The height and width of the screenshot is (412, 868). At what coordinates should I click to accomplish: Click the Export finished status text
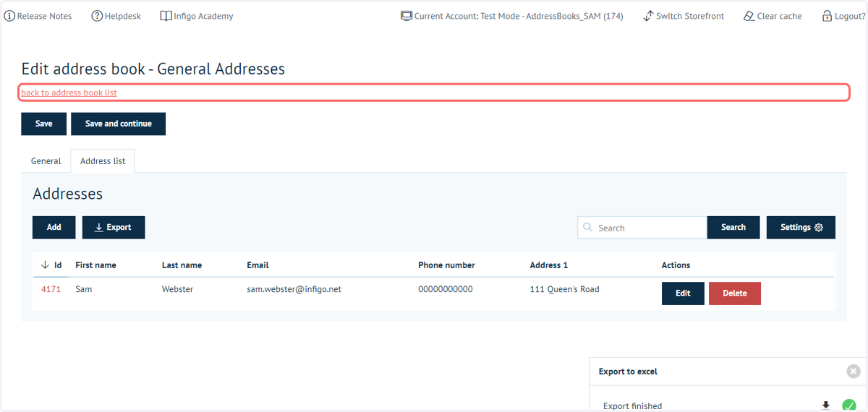(632, 406)
